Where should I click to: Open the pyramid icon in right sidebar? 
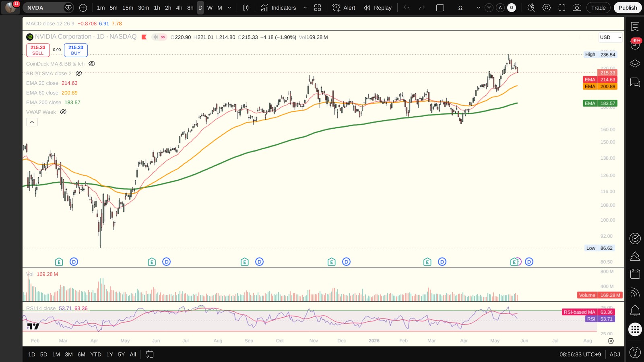(x=635, y=256)
